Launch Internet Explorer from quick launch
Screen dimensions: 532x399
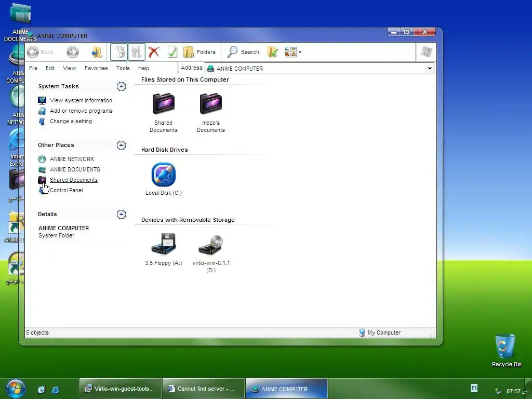55,390
